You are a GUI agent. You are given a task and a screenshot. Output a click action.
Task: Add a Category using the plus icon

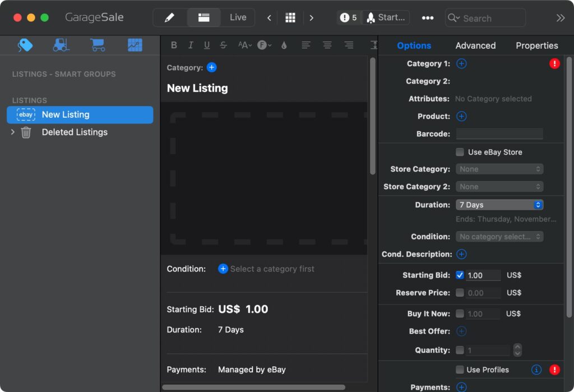pyautogui.click(x=211, y=67)
